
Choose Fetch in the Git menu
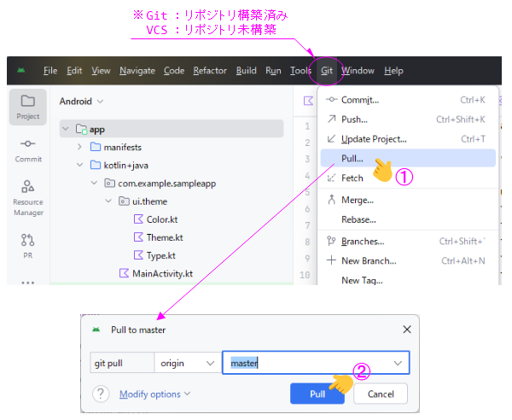pyautogui.click(x=352, y=178)
